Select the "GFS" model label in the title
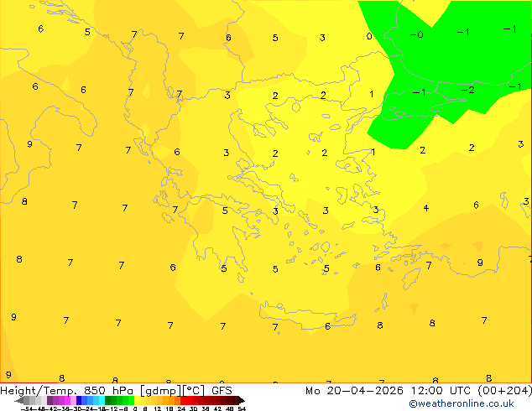The height and width of the screenshot is (411, 532). [222, 391]
